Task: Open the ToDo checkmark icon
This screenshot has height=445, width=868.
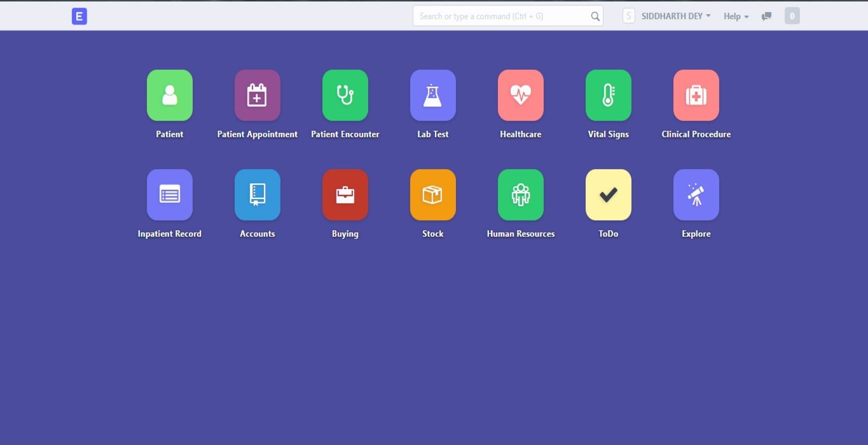Action: [x=608, y=195]
